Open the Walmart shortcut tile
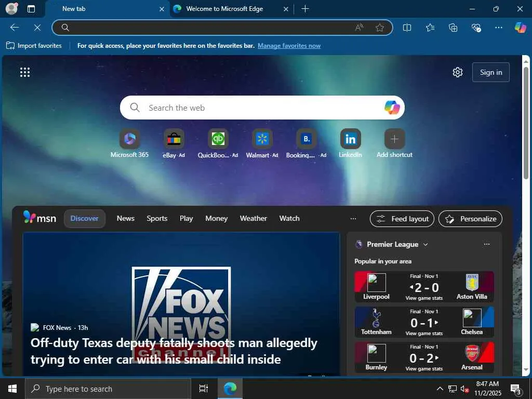This screenshot has width=532, height=399. (x=262, y=143)
